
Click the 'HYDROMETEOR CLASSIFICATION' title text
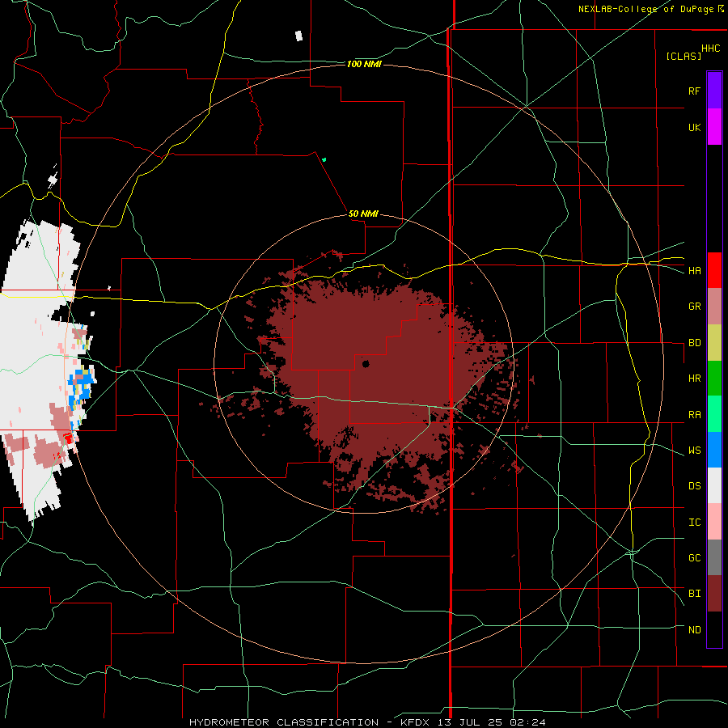284,722
